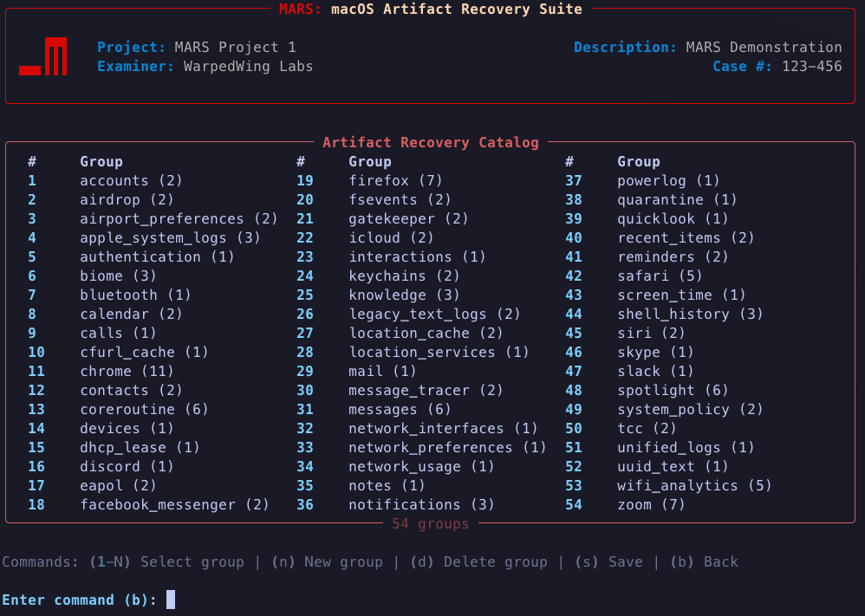Screen dimensions: 865x616
Task: Select the devices (1) group
Action: click(x=127, y=429)
